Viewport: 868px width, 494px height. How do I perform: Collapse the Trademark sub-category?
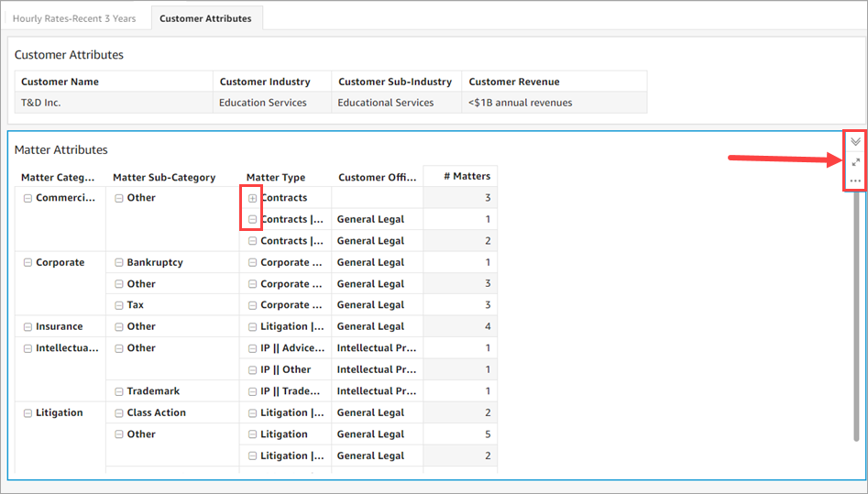pyautogui.click(x=119, y=391)
